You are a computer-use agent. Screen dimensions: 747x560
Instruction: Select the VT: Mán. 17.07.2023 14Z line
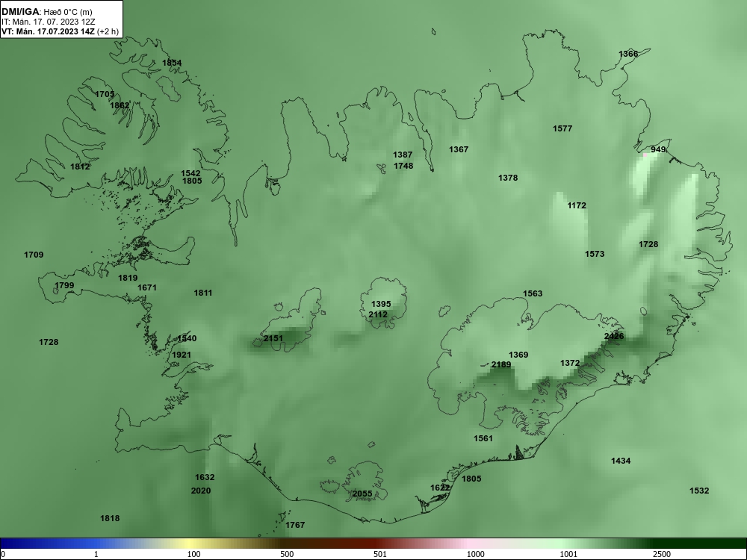click(60, 31)
